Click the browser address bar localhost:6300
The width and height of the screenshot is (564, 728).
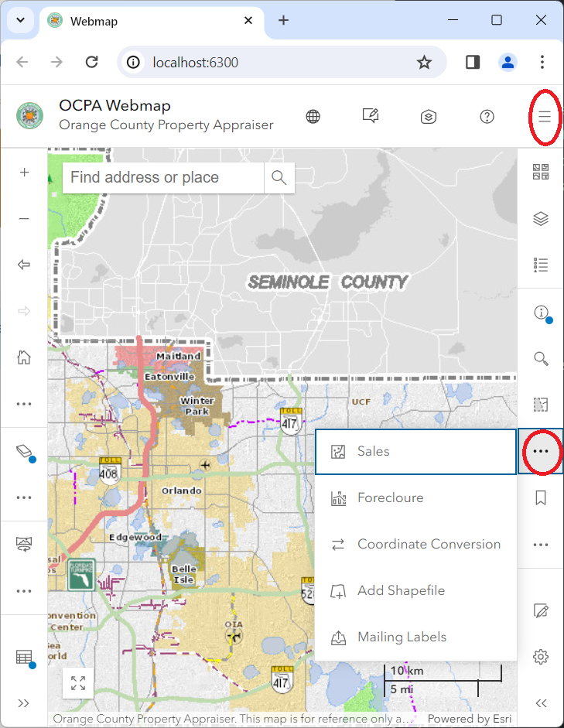[283, 62]
